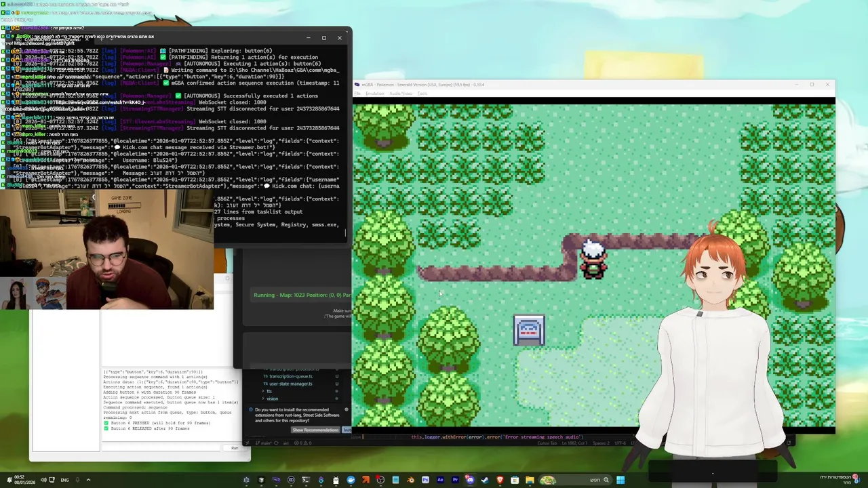Click the Running Map 1023 Position status text
Screen dimensions: 868x488
(x=302, y=295)
